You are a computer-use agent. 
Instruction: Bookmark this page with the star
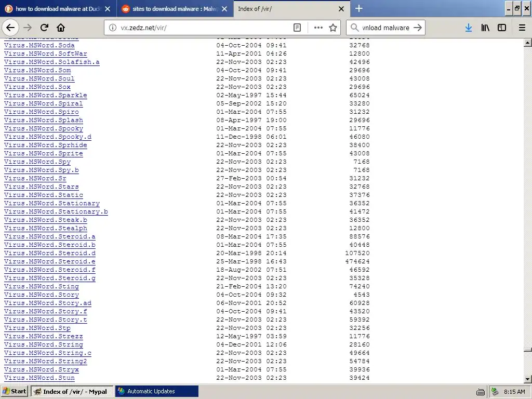coord(333,28)
